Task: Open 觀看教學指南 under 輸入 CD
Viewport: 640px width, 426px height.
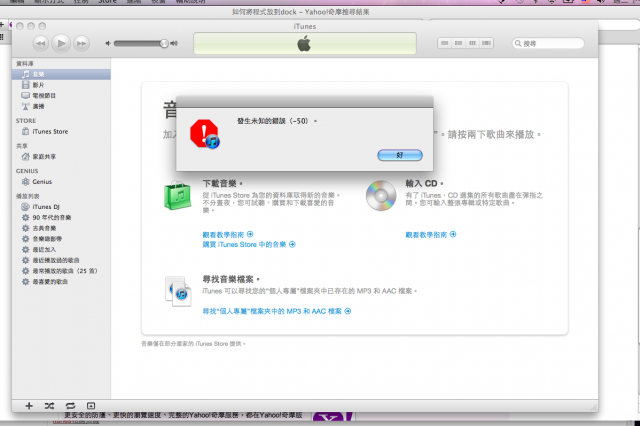Action: pyautogui.click(x=431, y=235)
